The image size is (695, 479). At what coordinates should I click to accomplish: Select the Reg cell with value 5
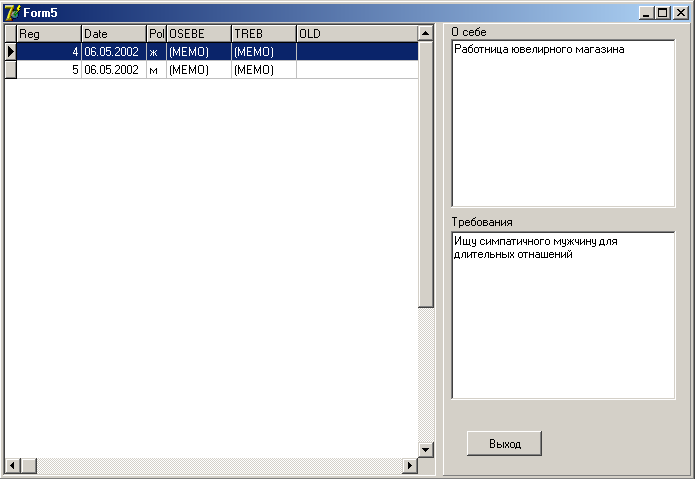click(49, 70)
